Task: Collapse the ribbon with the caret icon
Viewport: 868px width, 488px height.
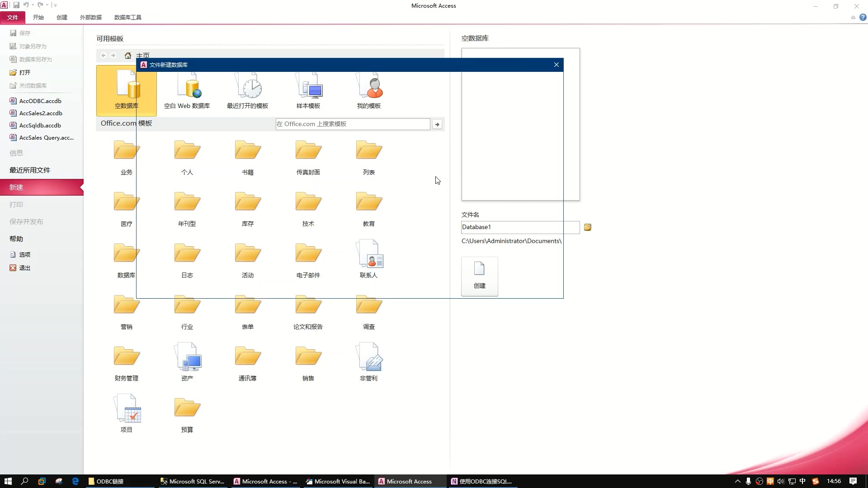Action: [x=853, y=18]
